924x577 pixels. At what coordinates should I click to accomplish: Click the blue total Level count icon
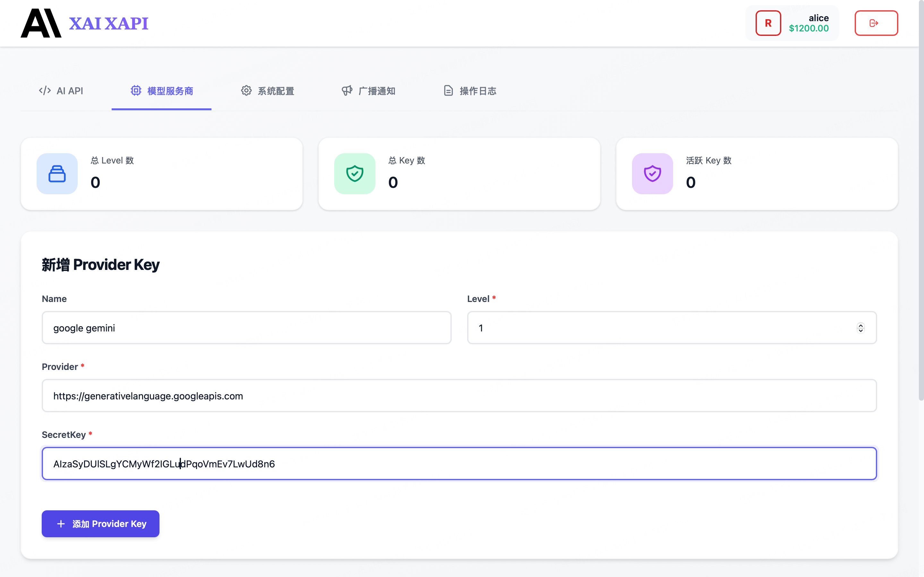[57, 174]
